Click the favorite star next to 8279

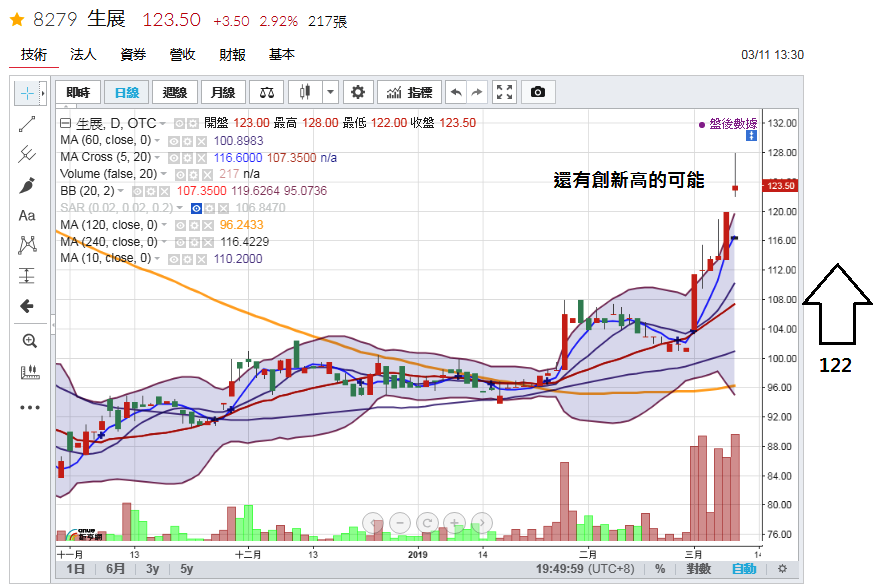click(x=17, y=20)
